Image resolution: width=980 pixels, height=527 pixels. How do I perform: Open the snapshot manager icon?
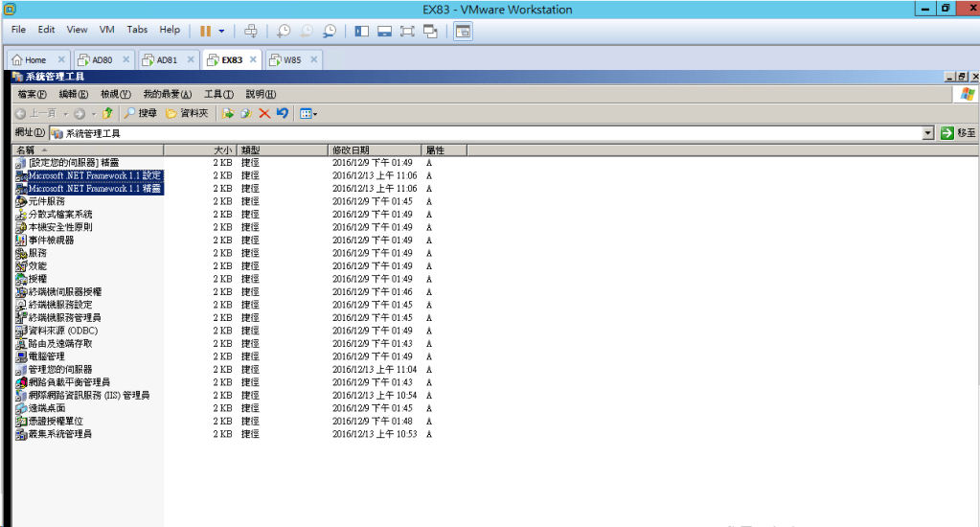tap(330, 31)
